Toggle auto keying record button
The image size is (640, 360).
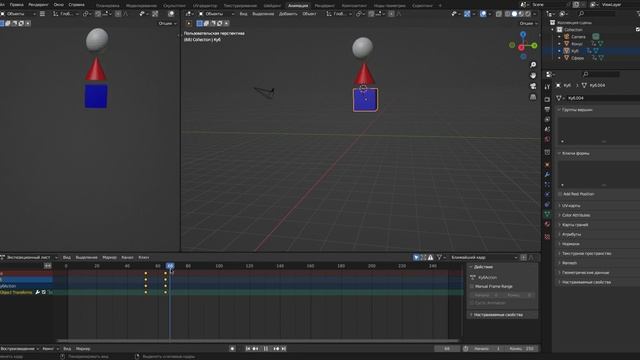coord(232,349)
